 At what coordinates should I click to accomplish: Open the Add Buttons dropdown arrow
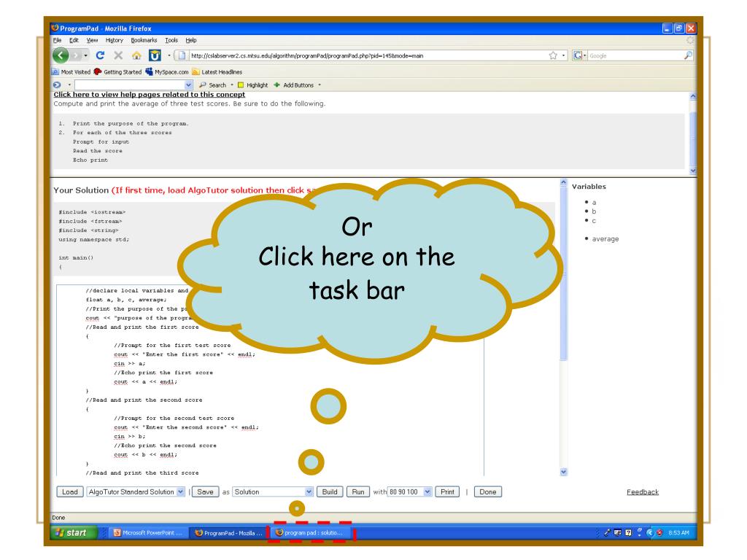(x=320, y=85)
